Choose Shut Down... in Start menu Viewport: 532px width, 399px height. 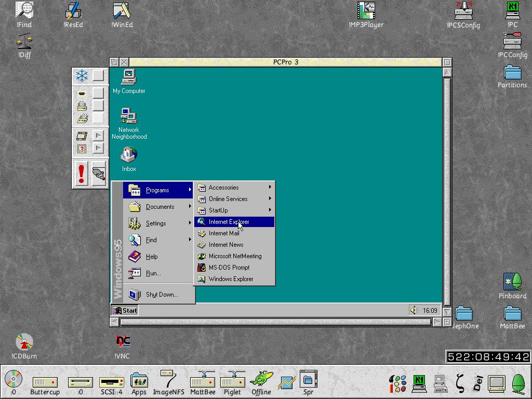(158, 295)
